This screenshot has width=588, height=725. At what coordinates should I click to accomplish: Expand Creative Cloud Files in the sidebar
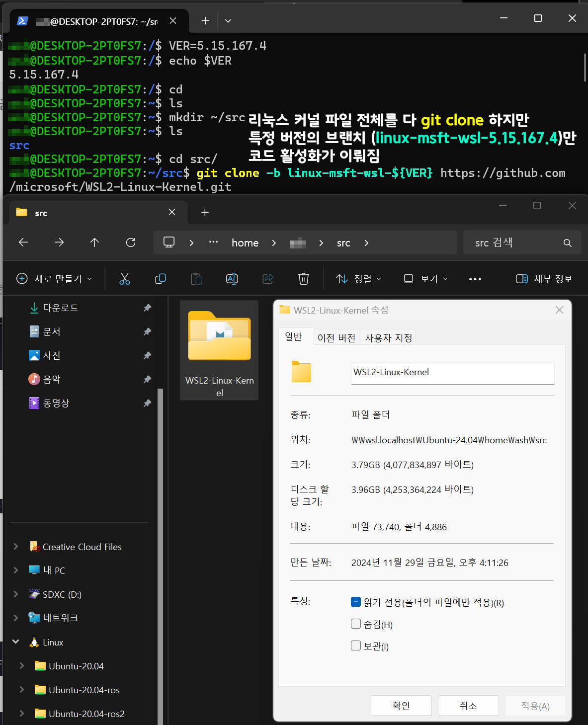[16, 547]
